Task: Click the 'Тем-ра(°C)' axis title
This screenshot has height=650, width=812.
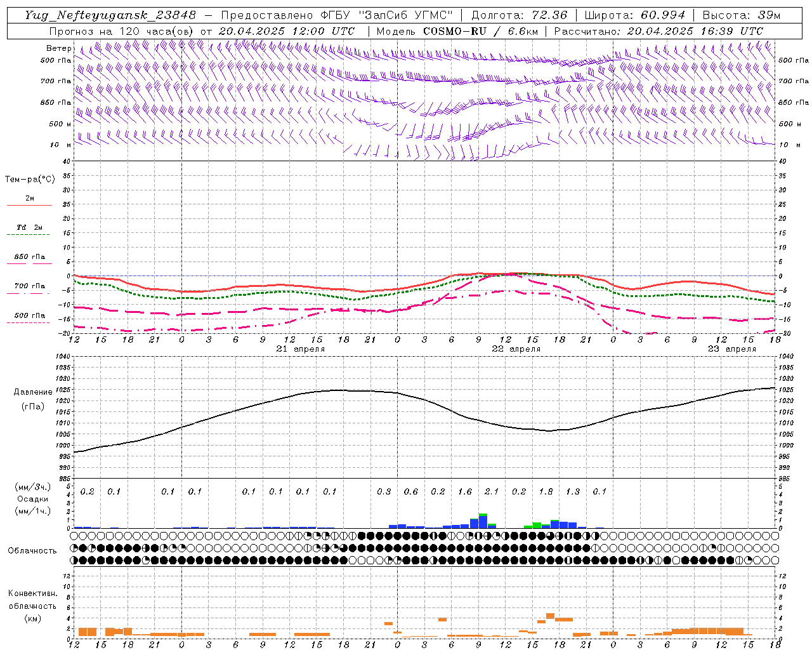Action: pyautogui.click(x=30, y=180)
